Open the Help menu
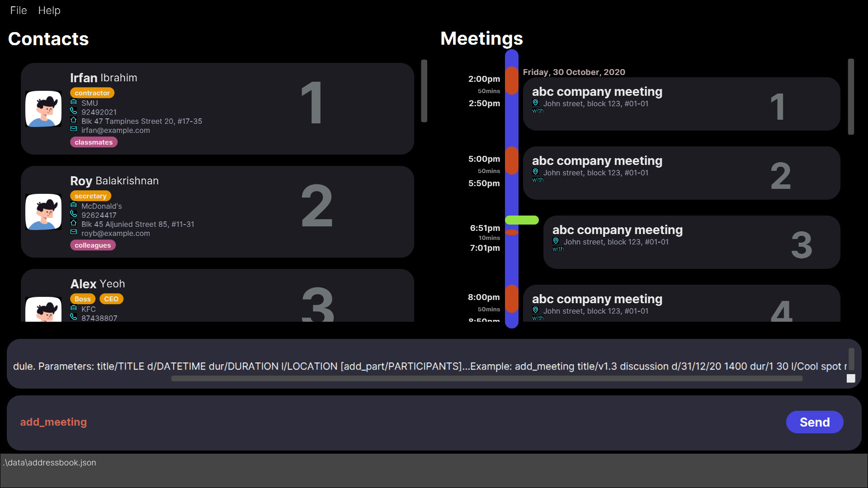Viewport: 868px width, 488px height. (x=49, y=10)
